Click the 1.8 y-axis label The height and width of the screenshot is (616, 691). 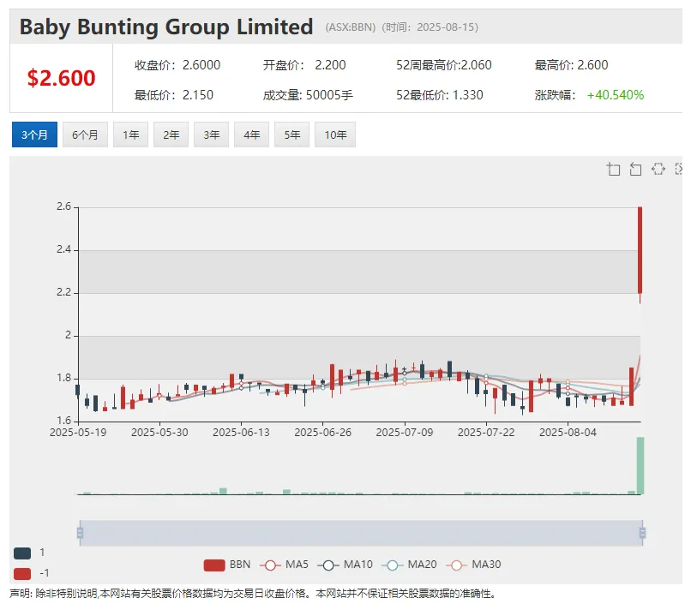click(64, 378)
